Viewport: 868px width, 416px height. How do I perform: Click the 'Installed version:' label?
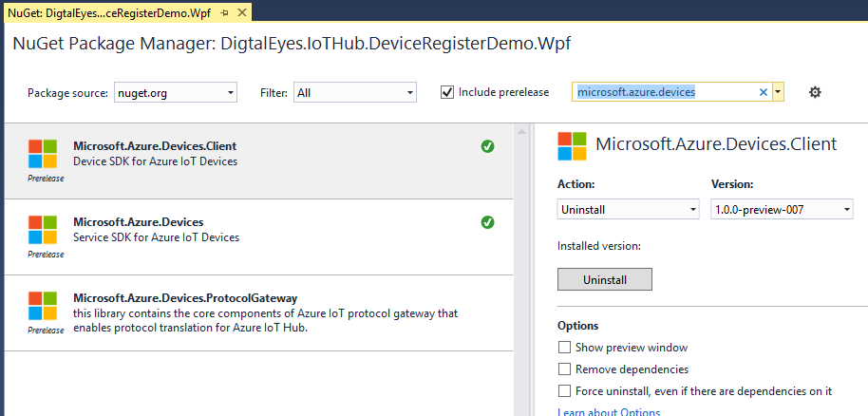click(x=599, y=246)
